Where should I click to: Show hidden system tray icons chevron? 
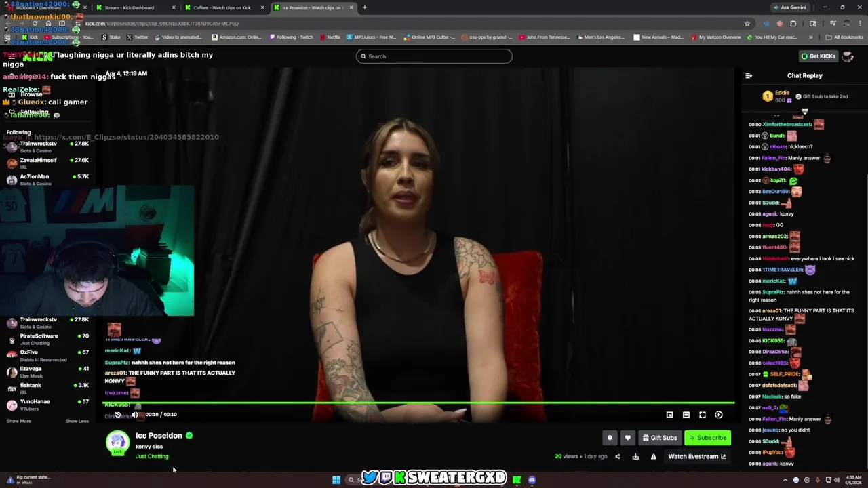pyautogui.click(x=785, y=480)
